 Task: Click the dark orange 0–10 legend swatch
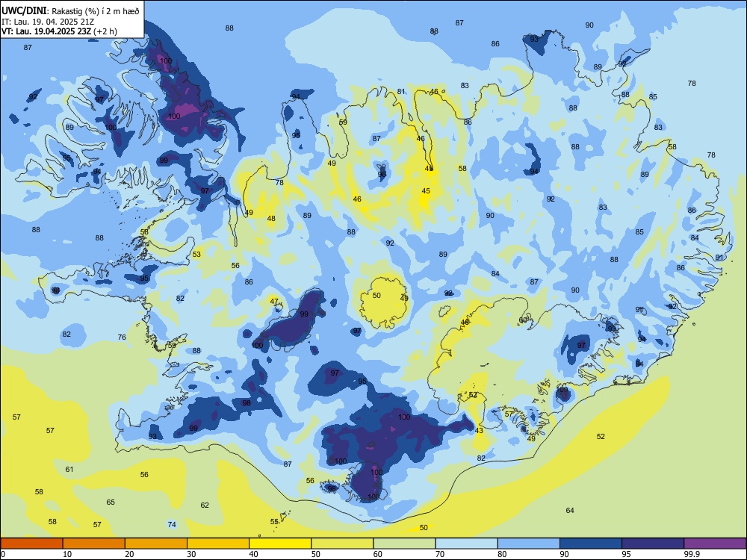[x=31, y=544]
